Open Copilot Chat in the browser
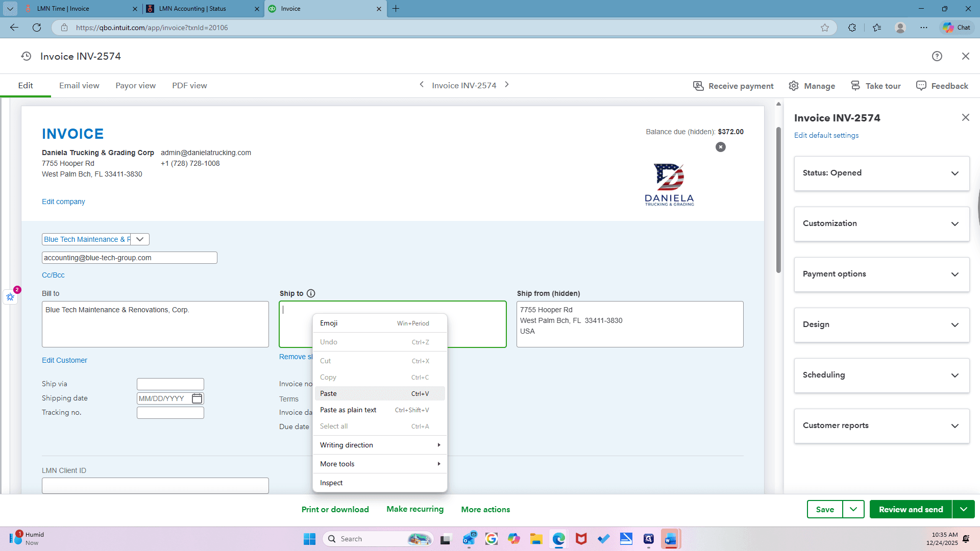Image resolution: width=980 pixels, height=551 pixels. (957, 28)
